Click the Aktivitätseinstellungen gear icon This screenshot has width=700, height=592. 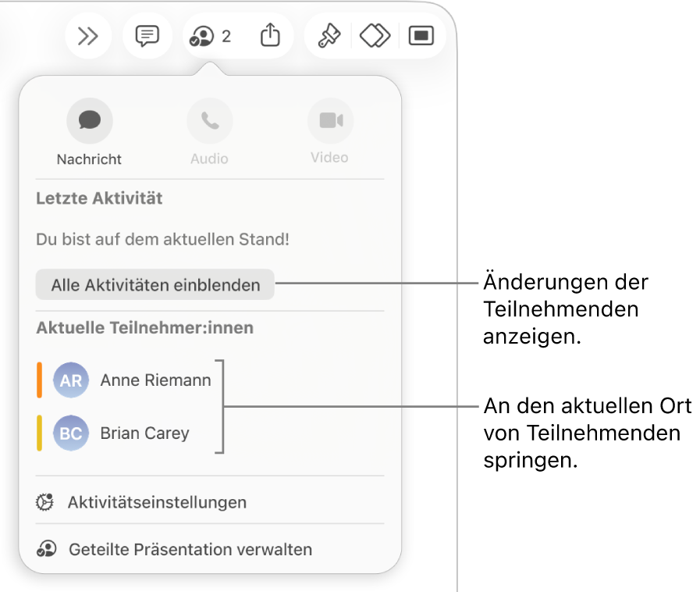(45, 502)
